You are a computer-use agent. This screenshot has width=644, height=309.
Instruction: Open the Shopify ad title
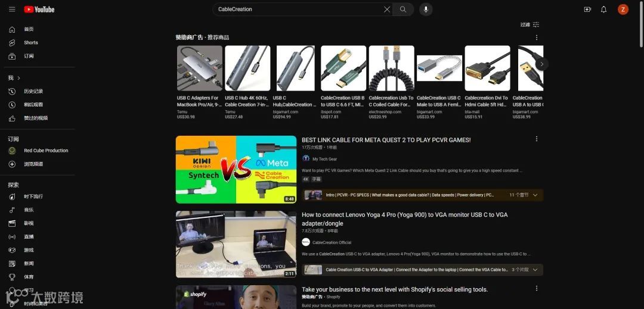coord(395,290)
